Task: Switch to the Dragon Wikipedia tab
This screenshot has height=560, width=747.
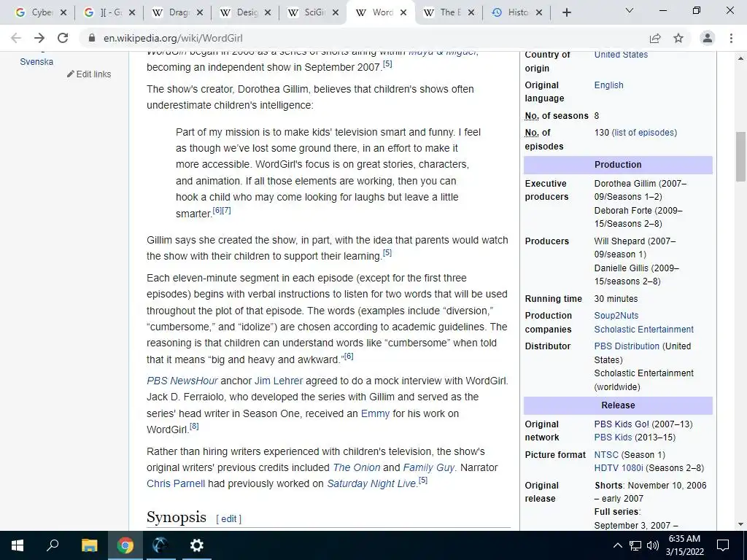Action: click(172, 13)
